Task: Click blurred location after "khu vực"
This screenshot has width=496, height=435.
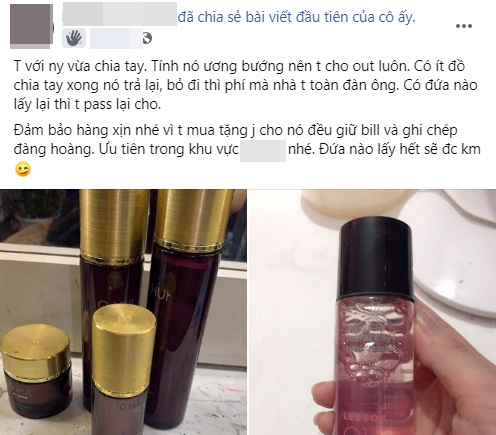Action: point(263,151)
